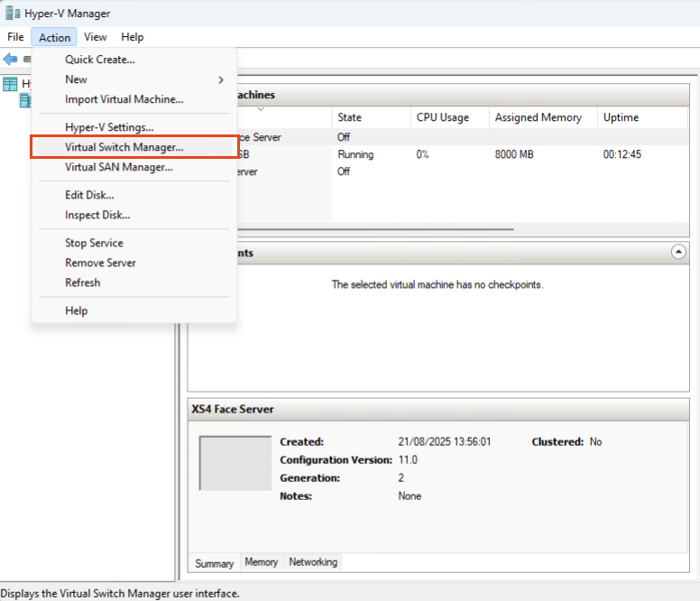Open Hyper-V Settings...
700x601 pixels.
coord(134,127)
